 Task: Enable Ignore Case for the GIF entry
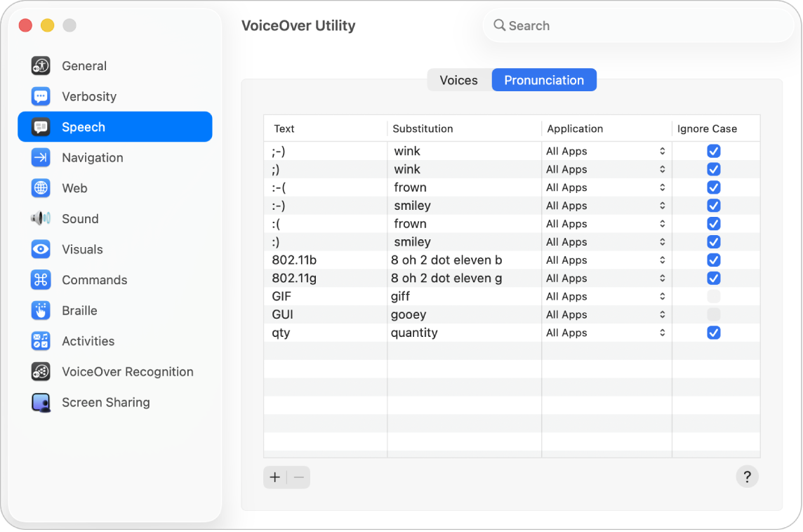(714, 296)
